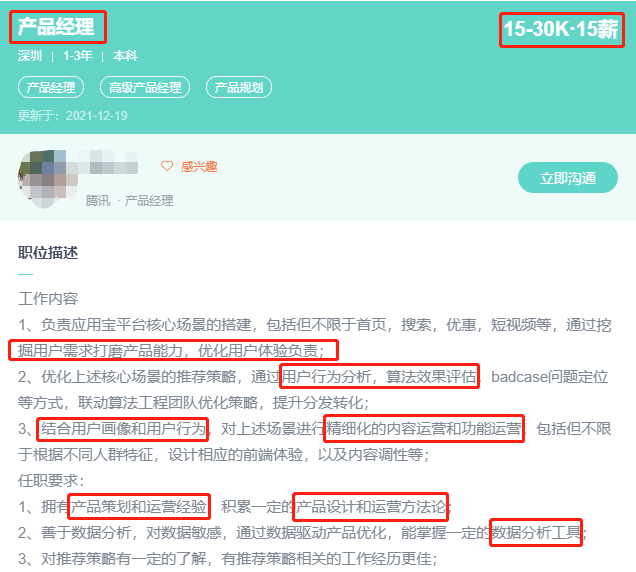Click the heart icon next to 感兴趣

click(167, 166)
